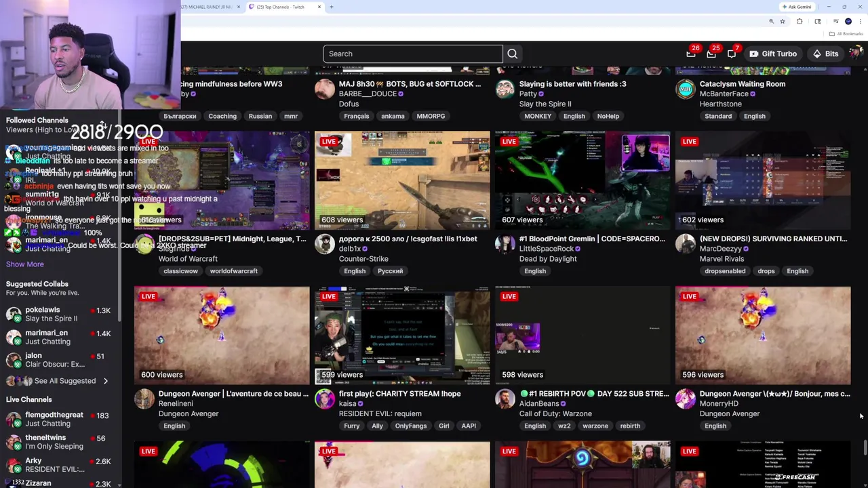Click the Gift Turbo button

773,54
